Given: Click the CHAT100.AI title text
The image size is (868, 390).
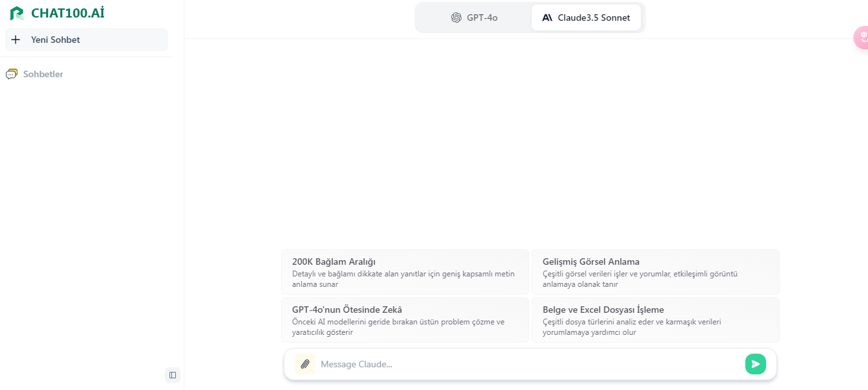Looking at the screenshot, I should [68, 13].
